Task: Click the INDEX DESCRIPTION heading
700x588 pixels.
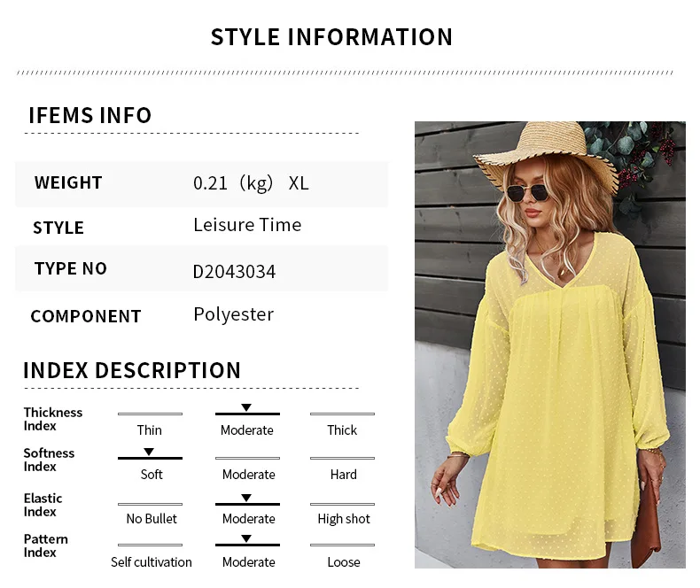Action: coord(132,370)
